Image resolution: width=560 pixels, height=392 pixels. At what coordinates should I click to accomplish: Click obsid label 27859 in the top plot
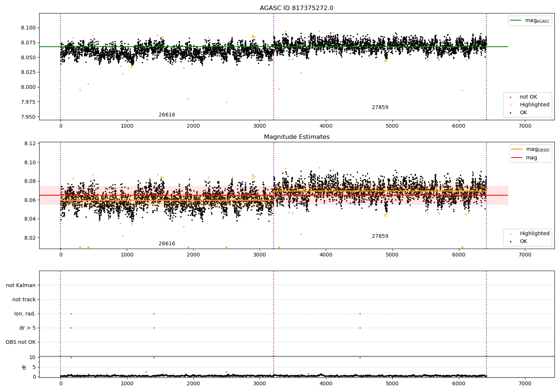click(380, 108)
